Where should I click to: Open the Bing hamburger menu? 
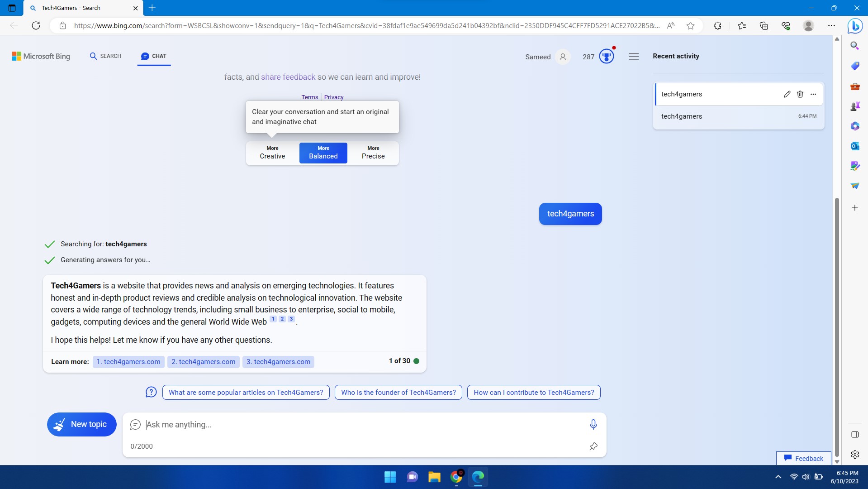point(633,57)
